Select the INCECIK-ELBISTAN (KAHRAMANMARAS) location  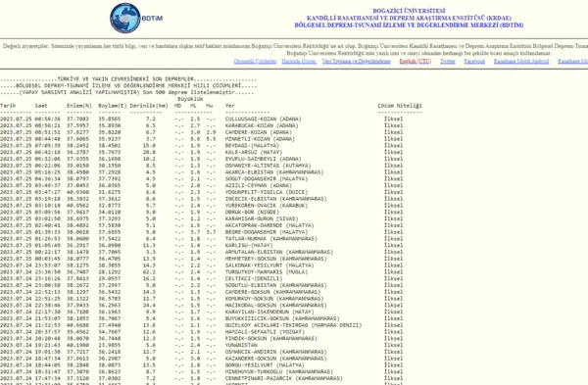click(x=276, y=199)
